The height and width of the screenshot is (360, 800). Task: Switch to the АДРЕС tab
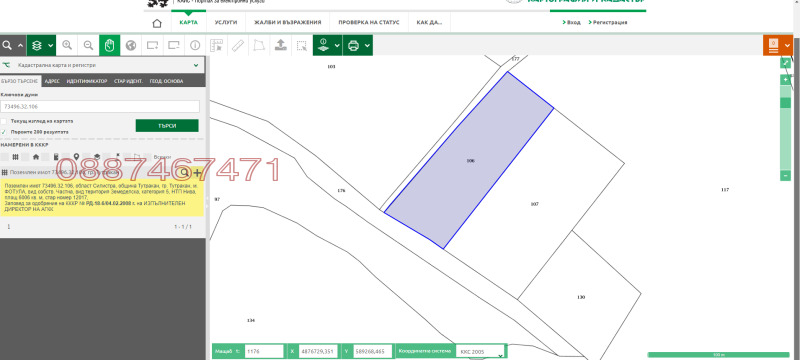(x=52, y=81)
